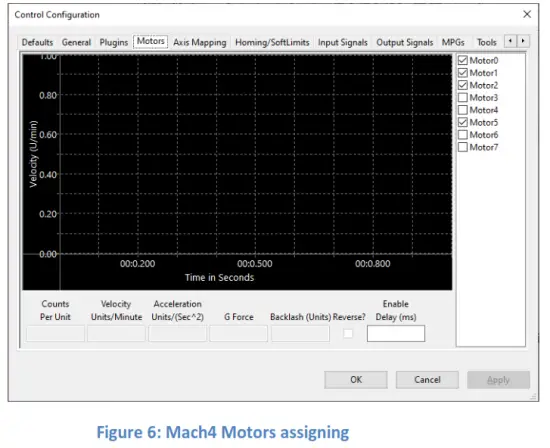Click the Counts Per Unit field
Viewport: 550px width, 448px height.
tap(55, 333)
